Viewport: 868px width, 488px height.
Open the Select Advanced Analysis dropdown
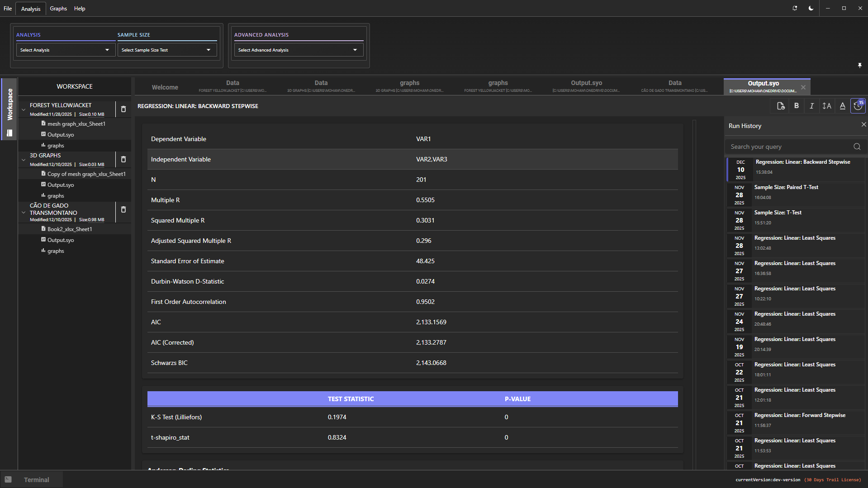tap(299, 50)
